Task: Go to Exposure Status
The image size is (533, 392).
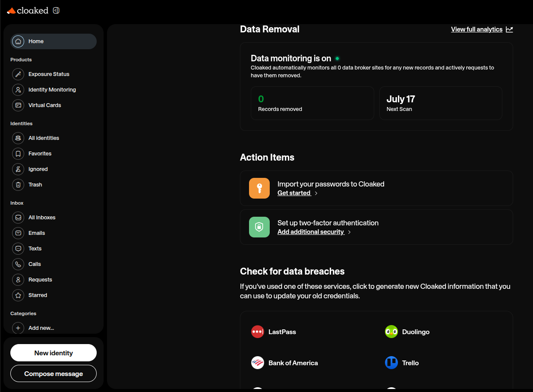Action: 49,74
